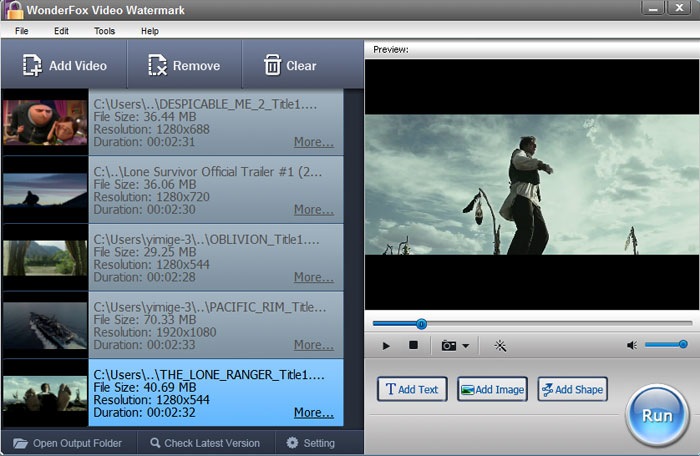Open More details for Lone Survivor trailer
Image resolution: width=700 pixels, height=456 pixels.
(313, 209)
